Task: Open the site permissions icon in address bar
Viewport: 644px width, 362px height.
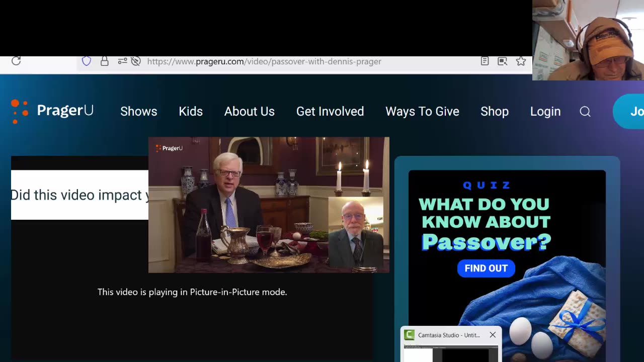Action: click(x=122, y=61)
